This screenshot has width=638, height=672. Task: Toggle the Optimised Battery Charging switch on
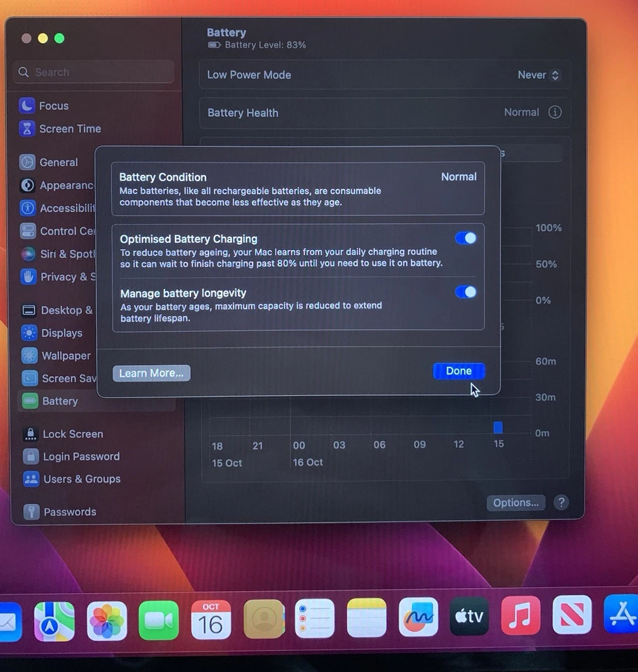tap(465, 238)
